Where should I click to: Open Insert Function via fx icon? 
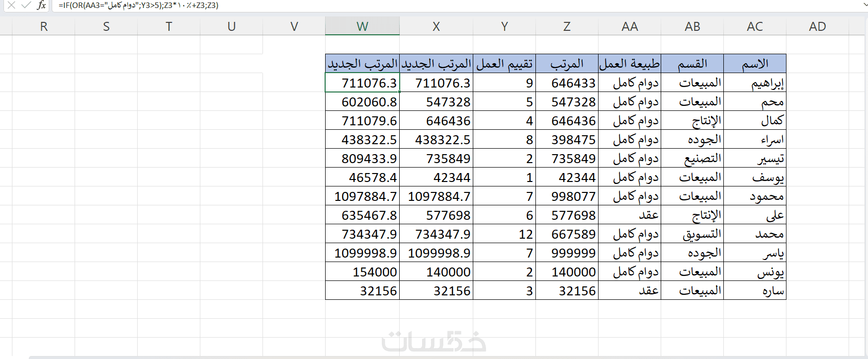(x=42, y=5)
